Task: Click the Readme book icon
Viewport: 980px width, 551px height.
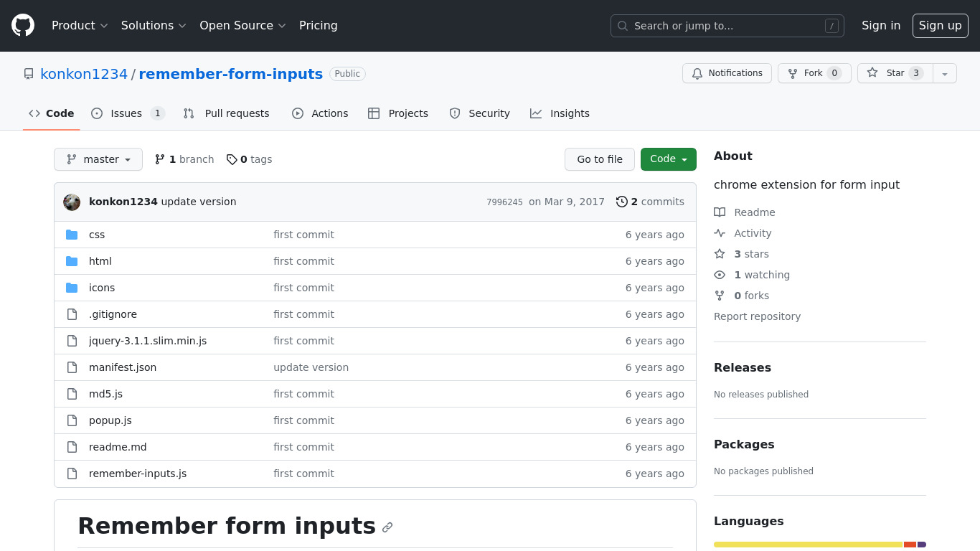Action: coord(720,212)
